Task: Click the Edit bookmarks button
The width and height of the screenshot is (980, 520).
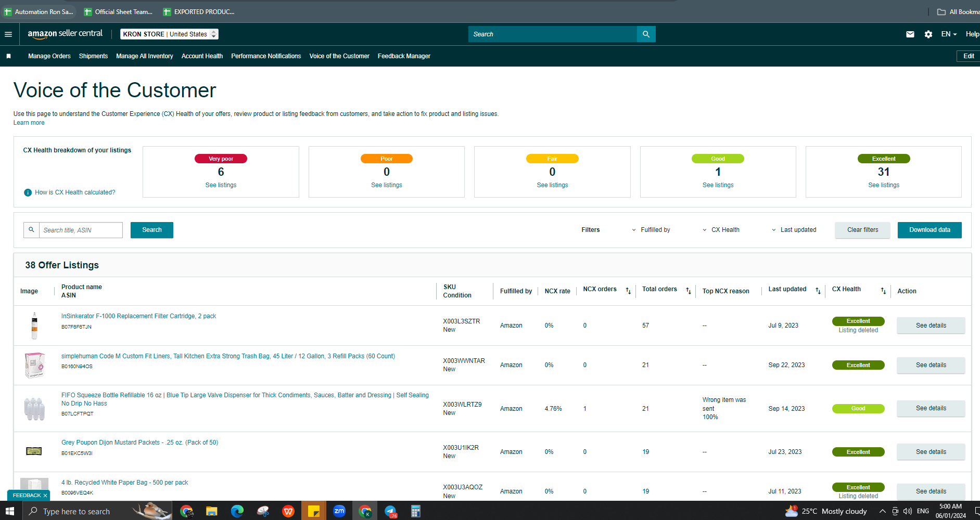Action: pos(968,56)
